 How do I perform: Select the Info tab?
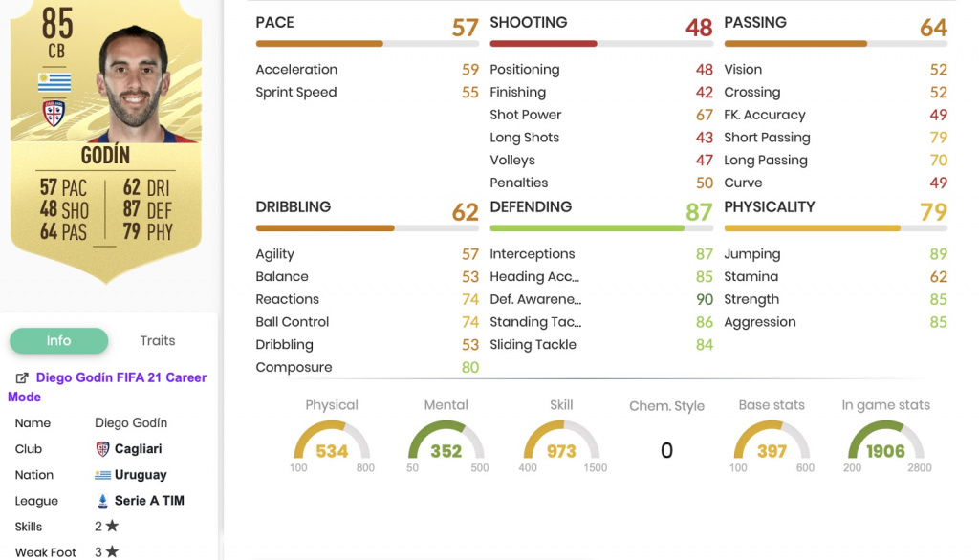(x=58, y=341)
